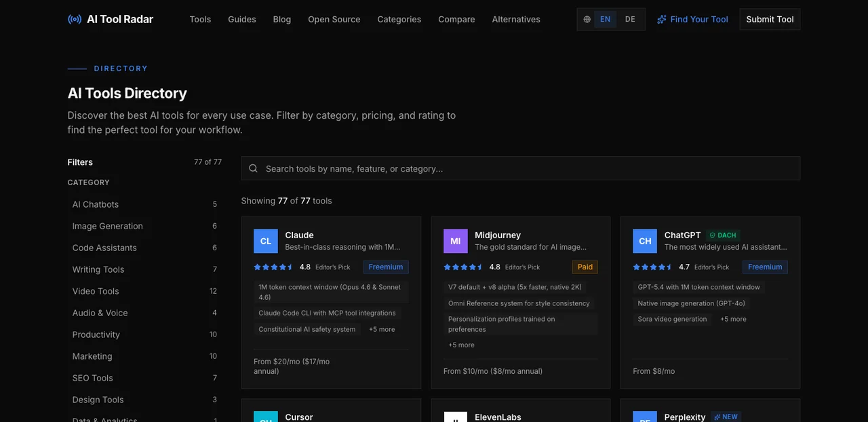Open the ElevenLabs tool title
This screenshot has width=868, height=422.
pos(498,417)
